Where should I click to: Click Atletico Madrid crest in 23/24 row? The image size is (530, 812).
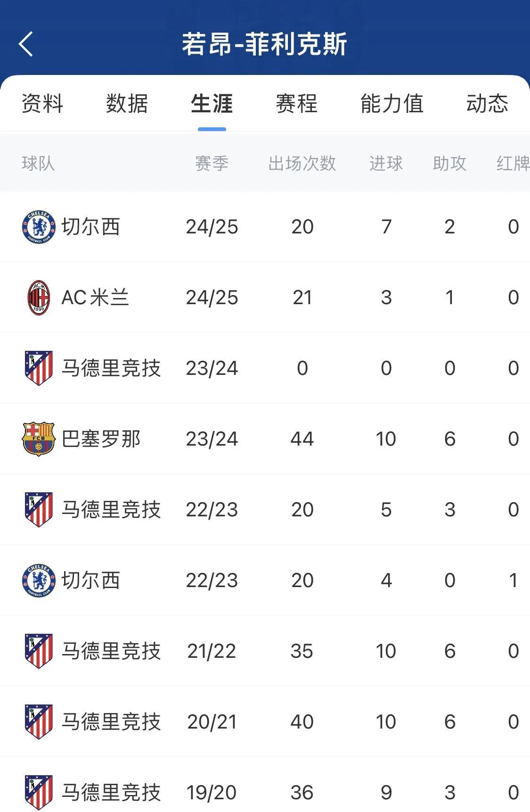tap(39, 368)
